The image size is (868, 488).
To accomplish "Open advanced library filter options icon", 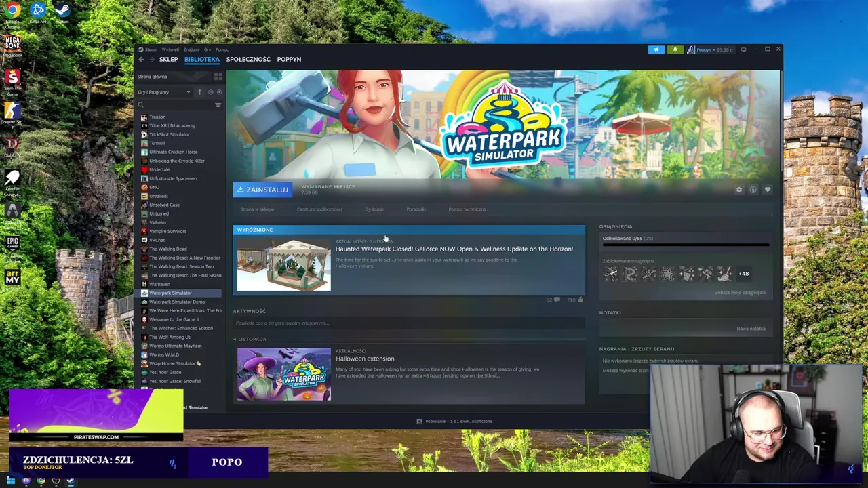I will click(x=218, y=105).
